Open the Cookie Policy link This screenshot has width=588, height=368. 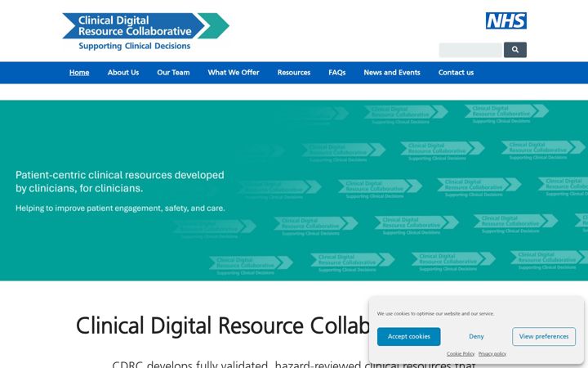461,354
